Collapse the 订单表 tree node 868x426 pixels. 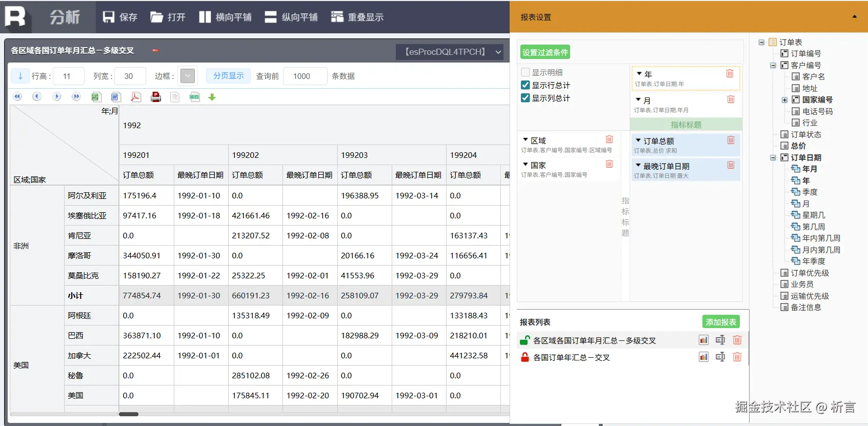point(761,42)
